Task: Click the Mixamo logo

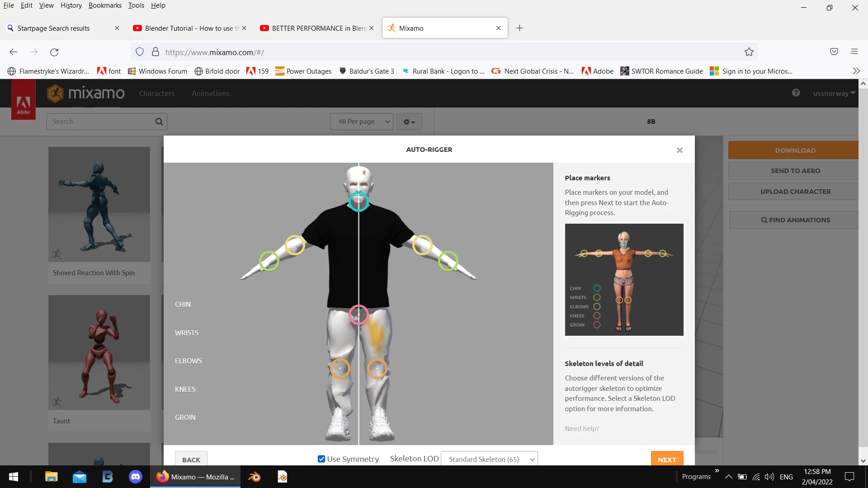Action: [x=86, y=93]
